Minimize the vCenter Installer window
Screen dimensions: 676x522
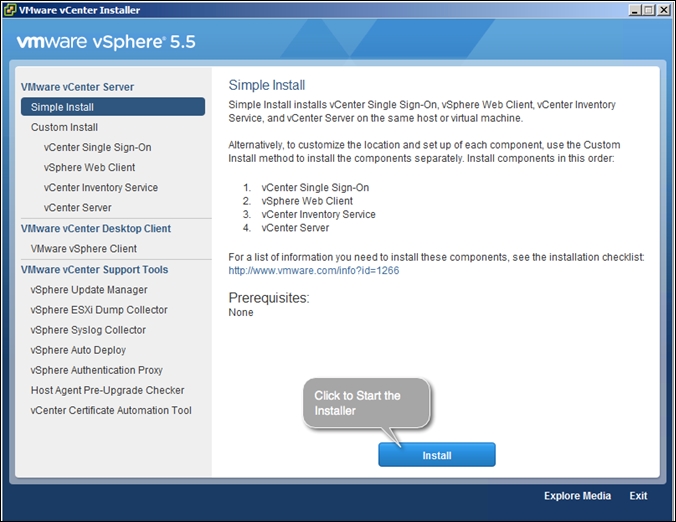click(634, 10)
